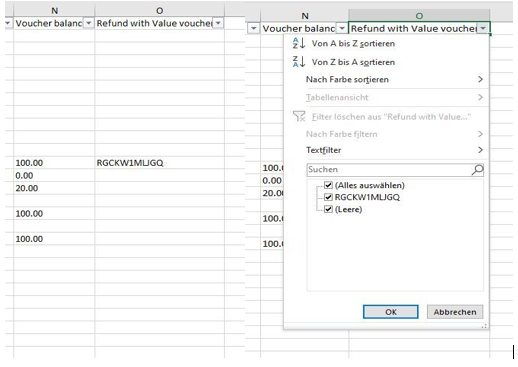Click the search magnifier icon in Suchen box
Image resolution: width=518 pixels, height=367 pixels.
(x=477, y=170)
